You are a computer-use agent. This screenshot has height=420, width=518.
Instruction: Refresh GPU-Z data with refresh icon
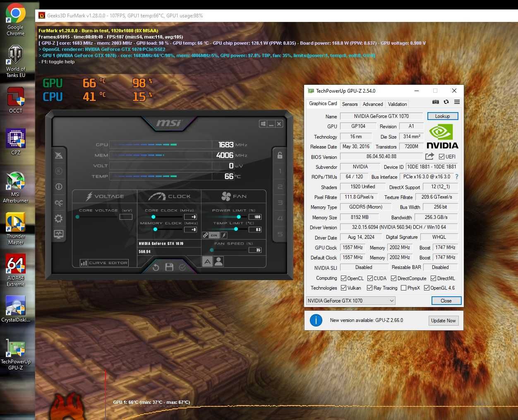(x=446, y=102)
